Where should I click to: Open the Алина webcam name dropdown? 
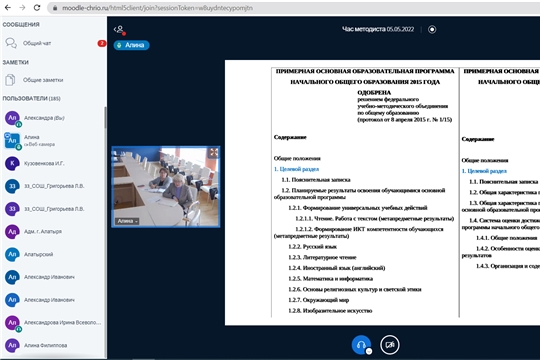tap(127, 221)
